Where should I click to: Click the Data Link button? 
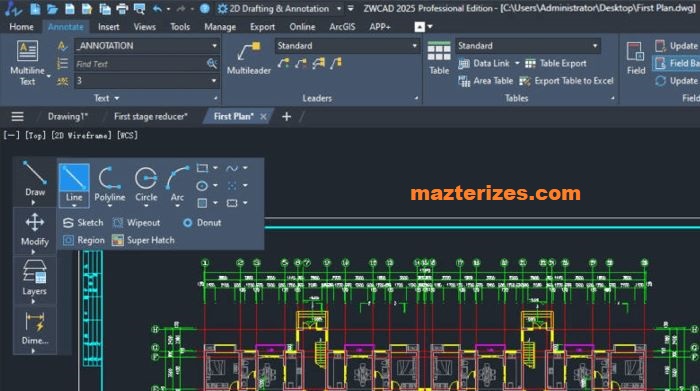484,63
